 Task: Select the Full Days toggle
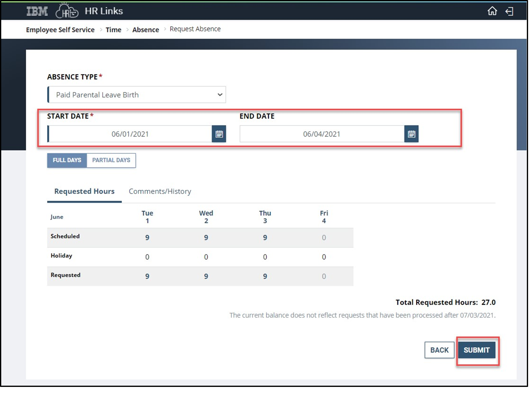point(67,160)
